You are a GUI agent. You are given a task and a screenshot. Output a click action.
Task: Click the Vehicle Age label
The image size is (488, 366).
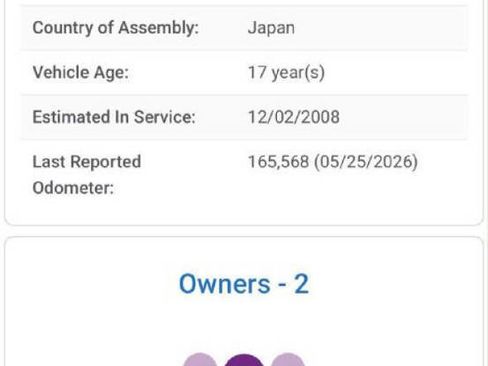(x=80, y=72)
